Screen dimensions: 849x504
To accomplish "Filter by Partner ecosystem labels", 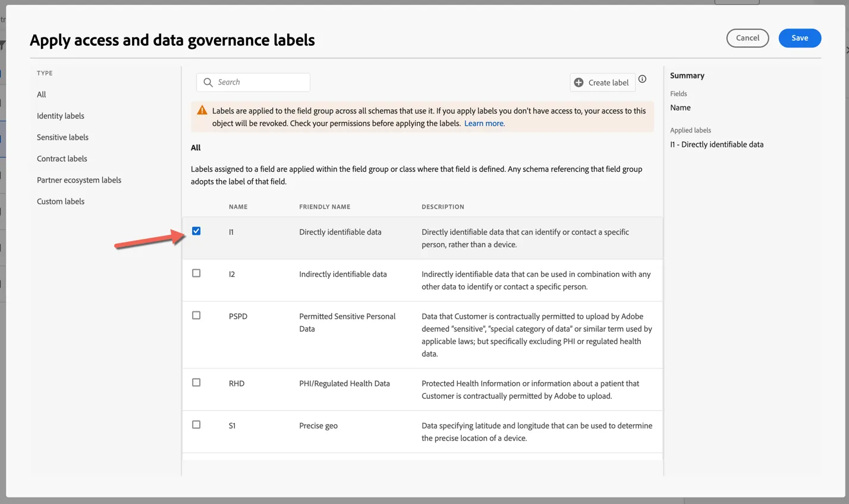I will tap(79, 180).
